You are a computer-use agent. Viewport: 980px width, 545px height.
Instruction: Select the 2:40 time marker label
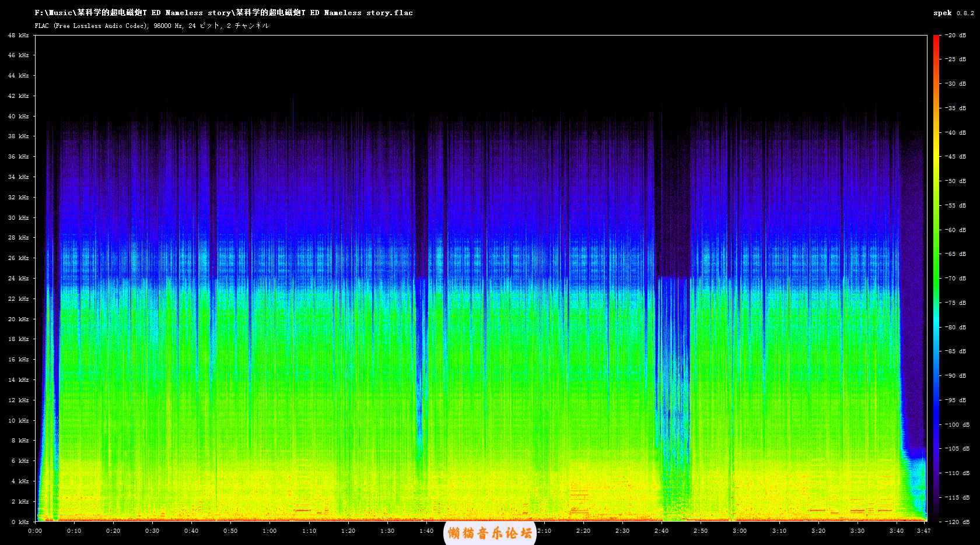(x=661, y=530)
